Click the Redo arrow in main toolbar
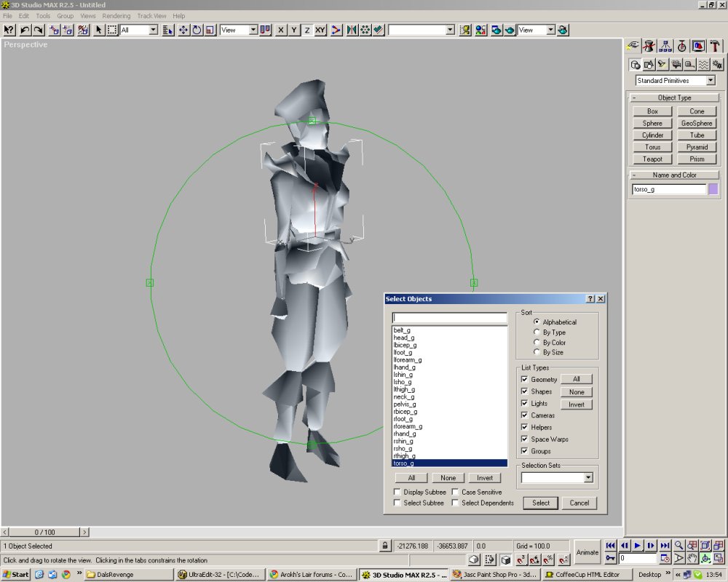Viewport: 728px width, 582px height. coord(39,30)
